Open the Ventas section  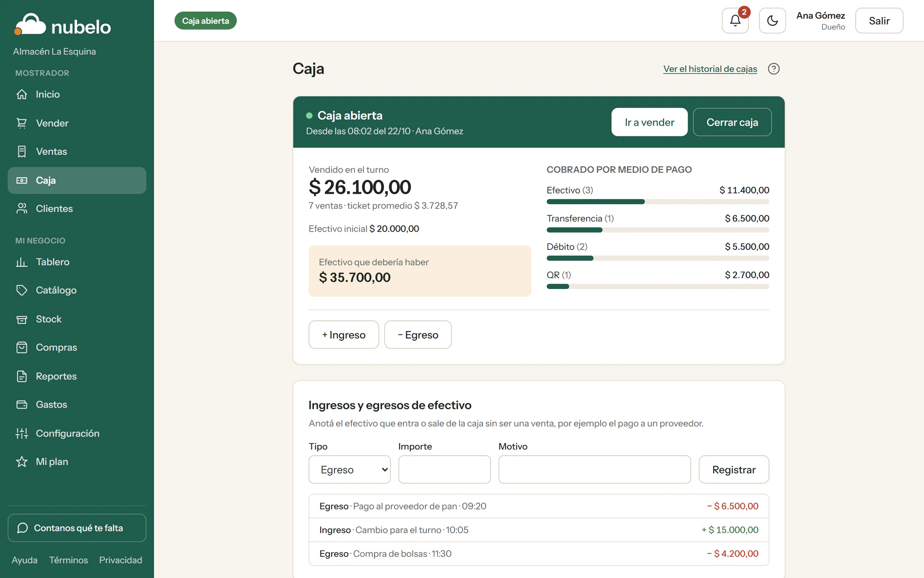[x=77, y=152]
